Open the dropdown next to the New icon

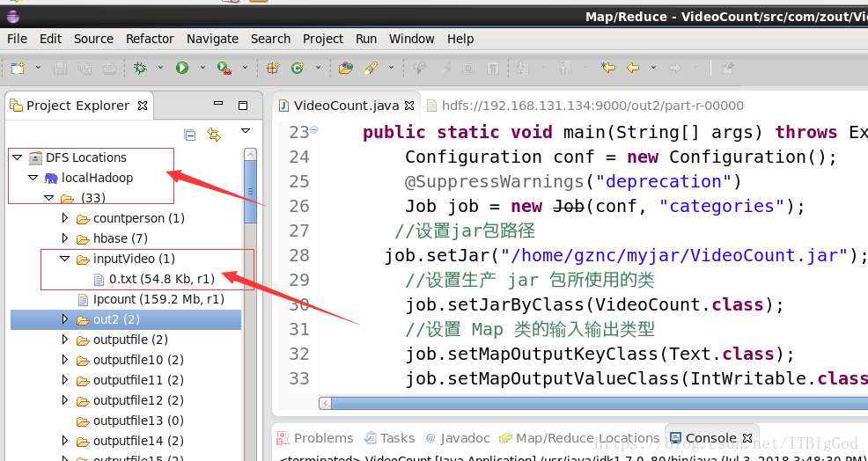(38, 68)
